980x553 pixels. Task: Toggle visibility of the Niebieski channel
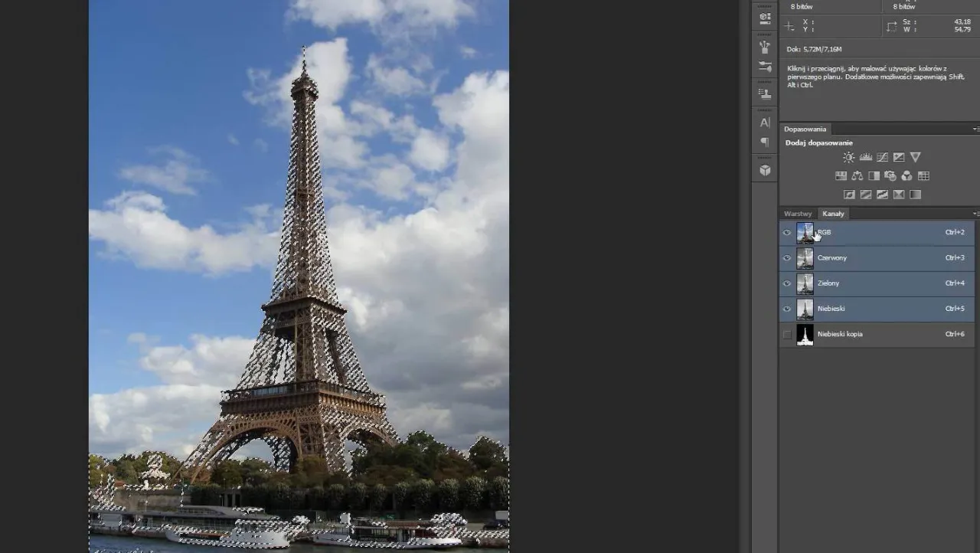(786, 309)
